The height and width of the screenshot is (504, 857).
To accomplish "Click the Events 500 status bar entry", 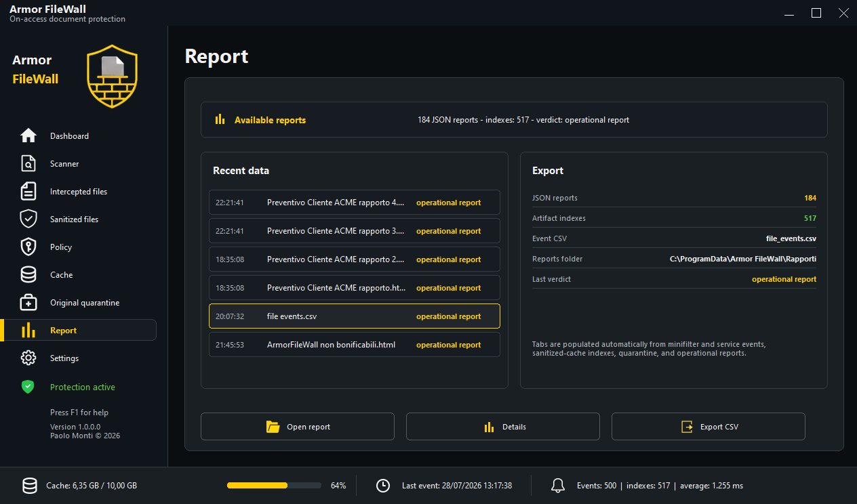I will pos(597,486).
